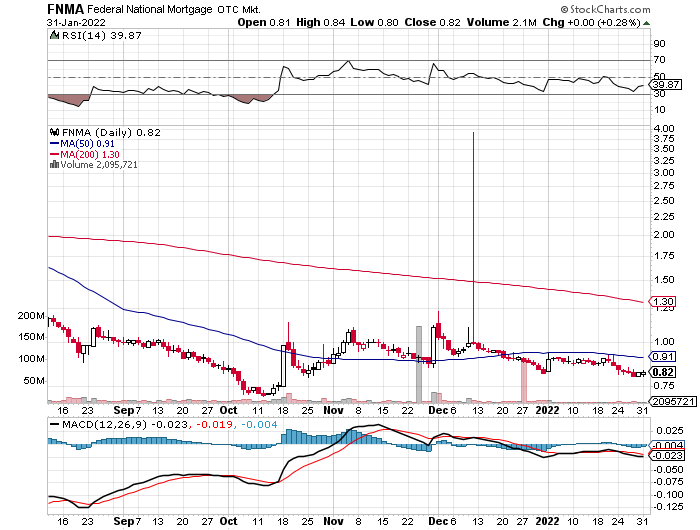Image resolution: width=700 pixels, height=530 pixels.
Task: Click the 200M volume axis label
Action: [31, 316]
